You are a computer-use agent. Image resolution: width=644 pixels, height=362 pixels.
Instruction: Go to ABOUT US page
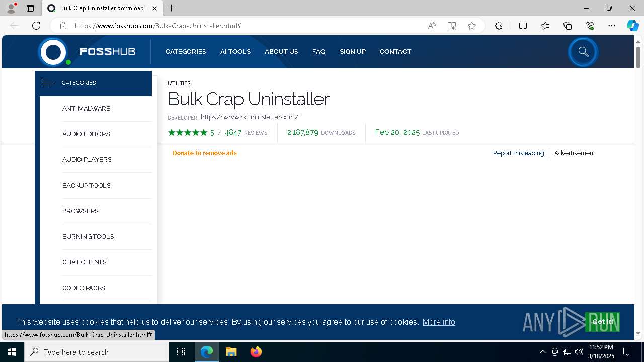pos(281,52)
